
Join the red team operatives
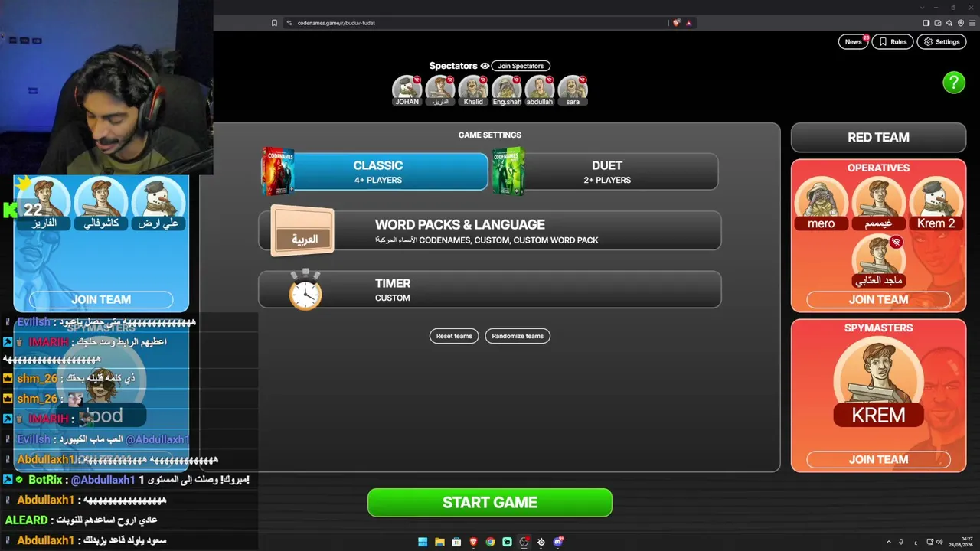click(x=878, y=299)
